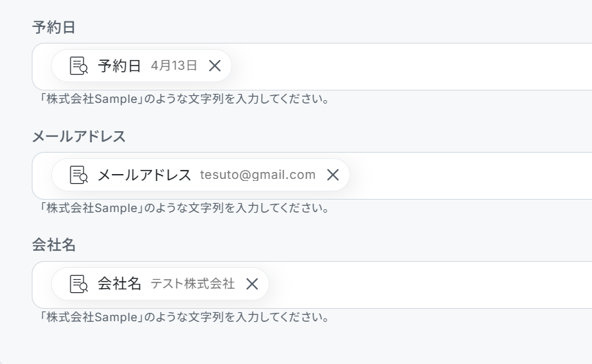The image size is (592, 364).
Task: Remove the 予約日 4月13日 chip
Action: 215,66
